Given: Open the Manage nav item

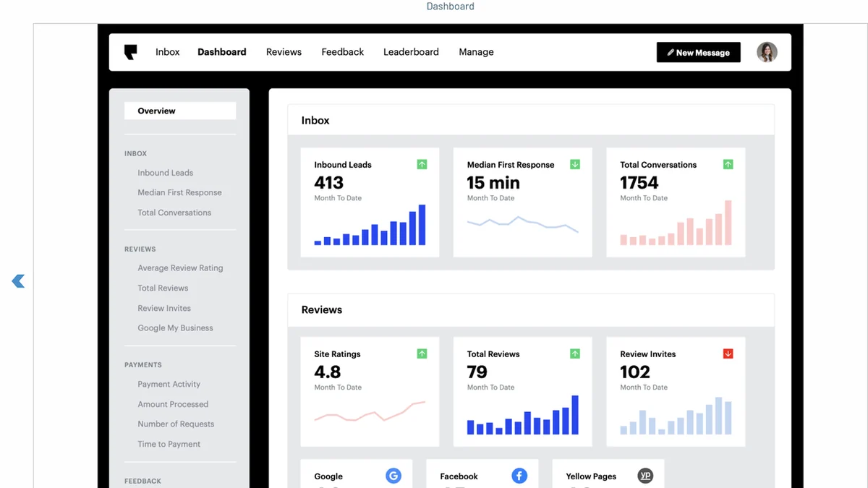Looking at the screenshot, I should [x=476, y=52].
